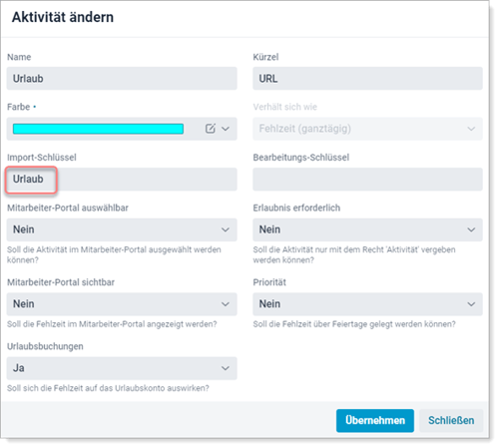499x448 pixels.
Task: Open Urlaubsbuchungen dropdown set to Ja
Action: [x=122, y=368]
